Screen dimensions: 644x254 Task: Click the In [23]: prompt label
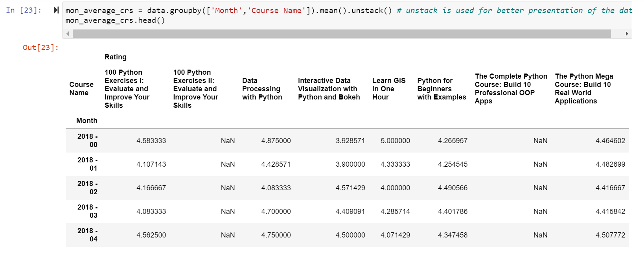tap(24, 10)
